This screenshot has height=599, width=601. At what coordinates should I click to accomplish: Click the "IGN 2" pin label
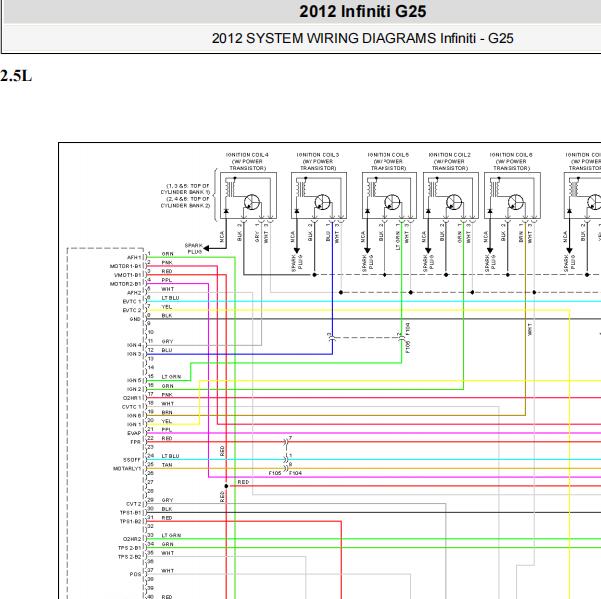pyautogui.click(x=134, y=389)
